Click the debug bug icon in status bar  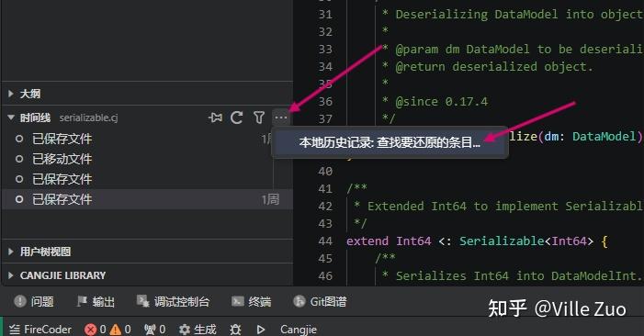click(236, 329)
